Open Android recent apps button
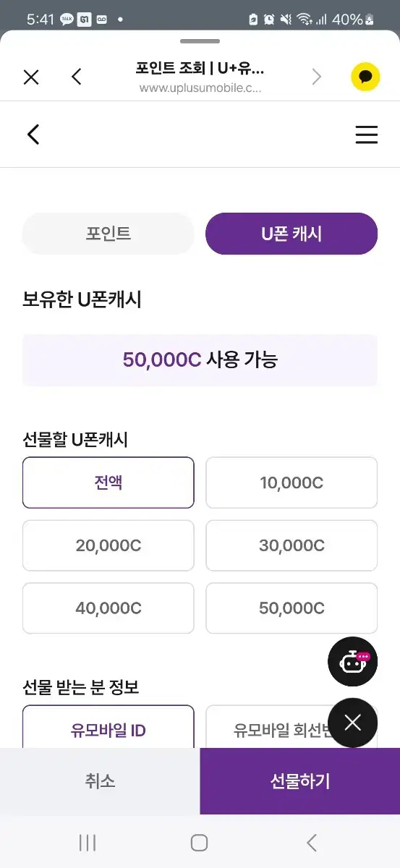This screenshot has width=400, height=868. pyautogui.click(x=88, y=842)
